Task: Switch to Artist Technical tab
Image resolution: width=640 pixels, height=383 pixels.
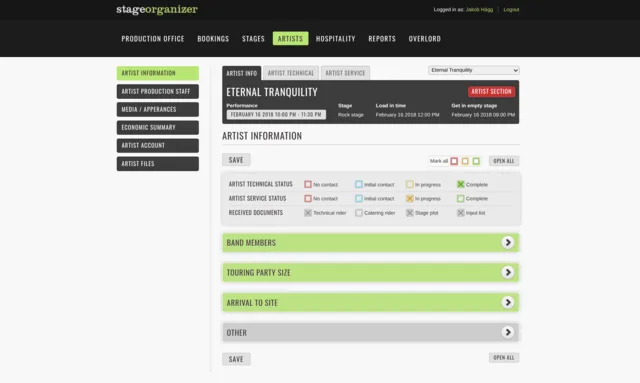Action: 291,73
